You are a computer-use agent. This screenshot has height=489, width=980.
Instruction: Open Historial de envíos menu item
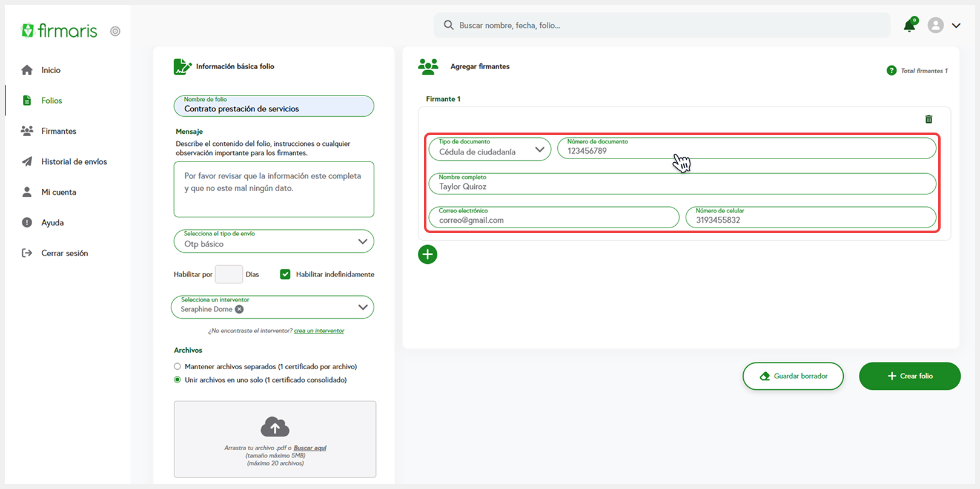tap(73, 162)
